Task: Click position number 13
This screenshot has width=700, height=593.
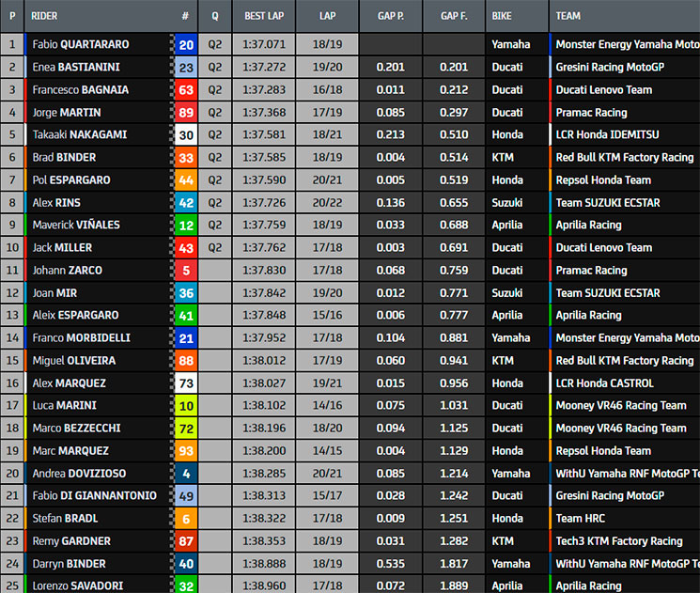Action: (12, 315)
